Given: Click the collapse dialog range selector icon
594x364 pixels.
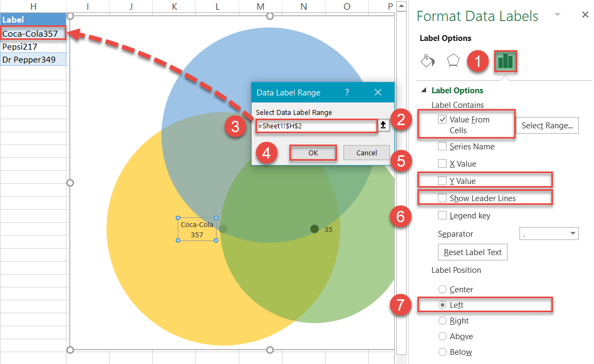Looking at the screenshot, I should pos(383,125).
